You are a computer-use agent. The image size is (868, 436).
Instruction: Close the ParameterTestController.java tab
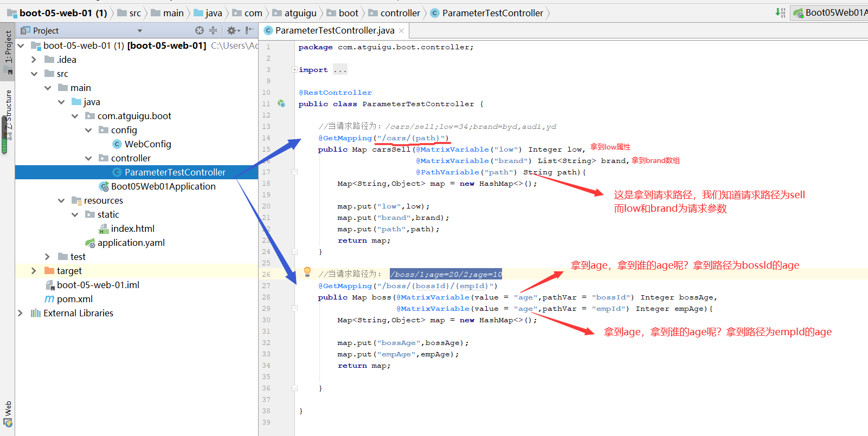(401, 31)
